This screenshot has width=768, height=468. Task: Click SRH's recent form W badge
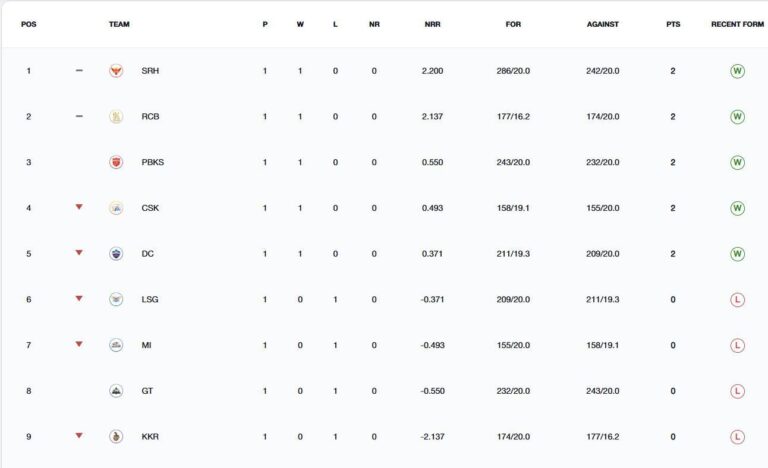737,71
